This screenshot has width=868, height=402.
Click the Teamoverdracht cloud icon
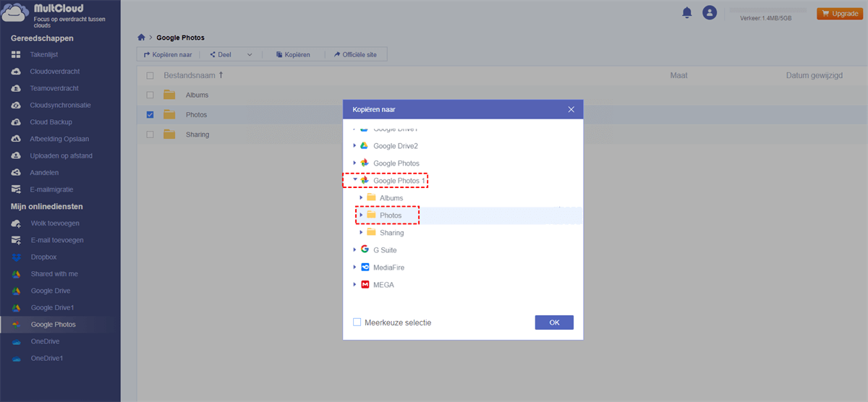click(x=16, y=88)
